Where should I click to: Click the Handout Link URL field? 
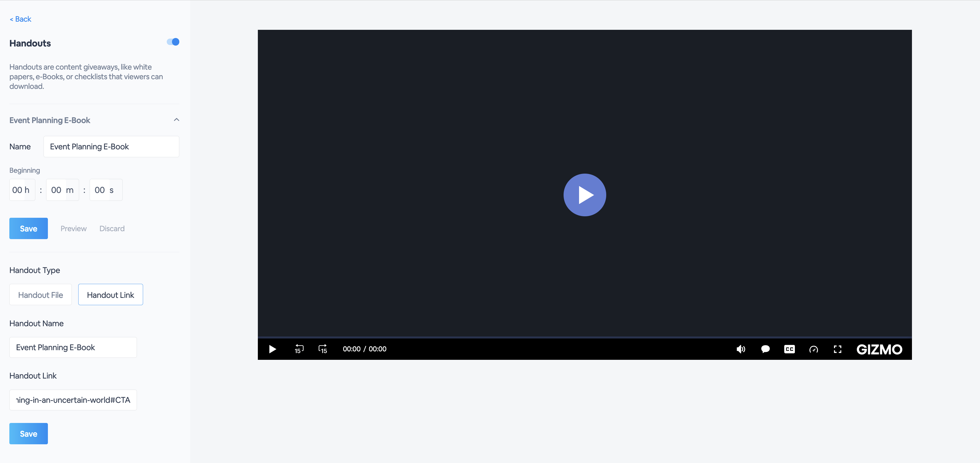click(x=73, y=400)
